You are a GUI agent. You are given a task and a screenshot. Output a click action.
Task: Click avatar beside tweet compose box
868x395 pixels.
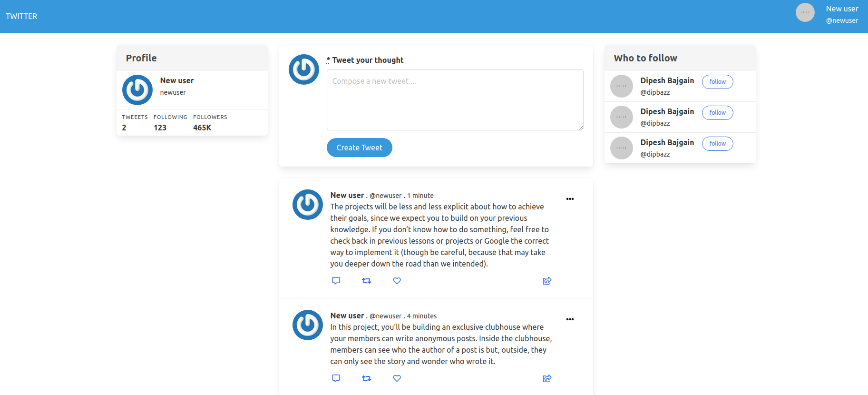[x=304, y=69]
